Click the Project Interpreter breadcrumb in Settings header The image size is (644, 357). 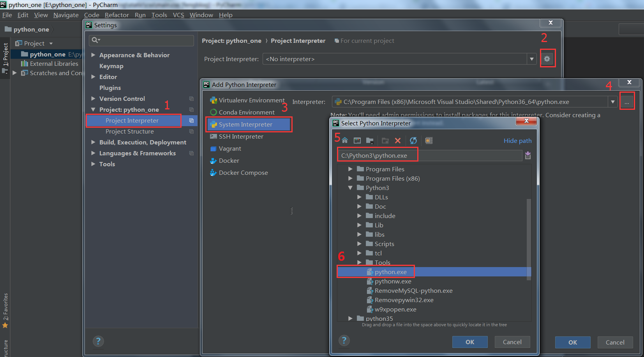point(298,41)
